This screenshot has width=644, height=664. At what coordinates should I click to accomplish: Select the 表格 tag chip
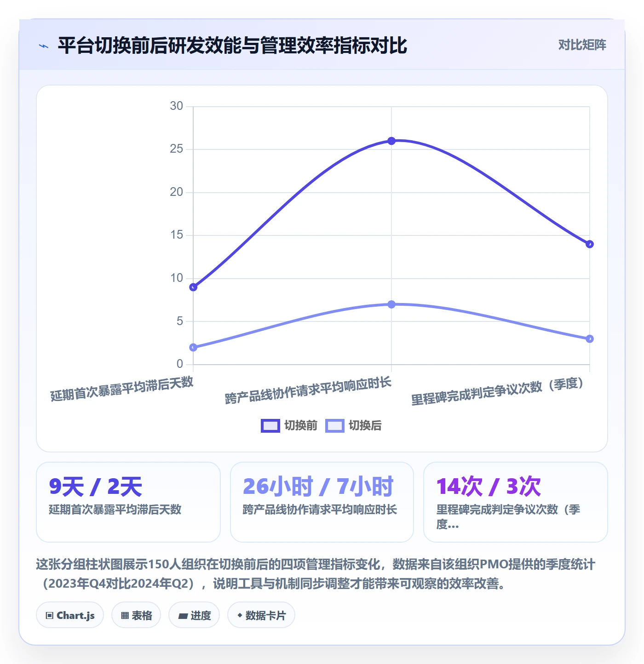[x=136, y=615]
